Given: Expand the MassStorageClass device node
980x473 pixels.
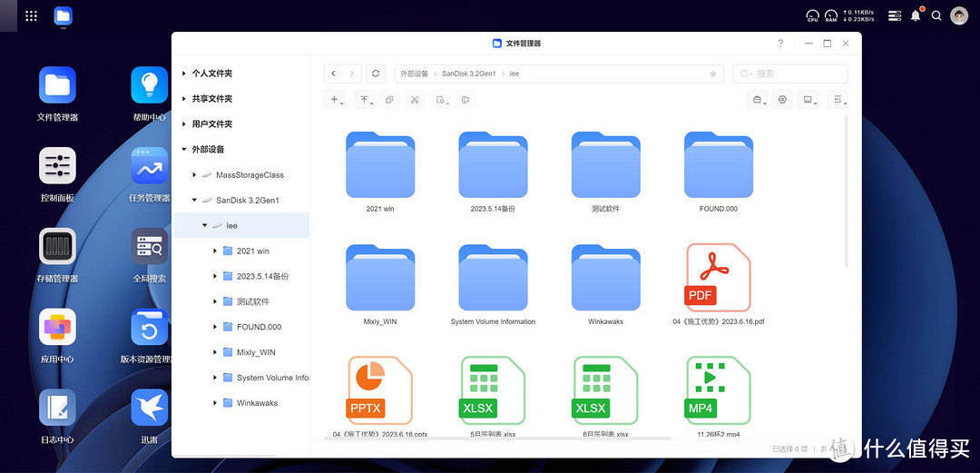Looking at the screenshot, I should tap(194, 175).
